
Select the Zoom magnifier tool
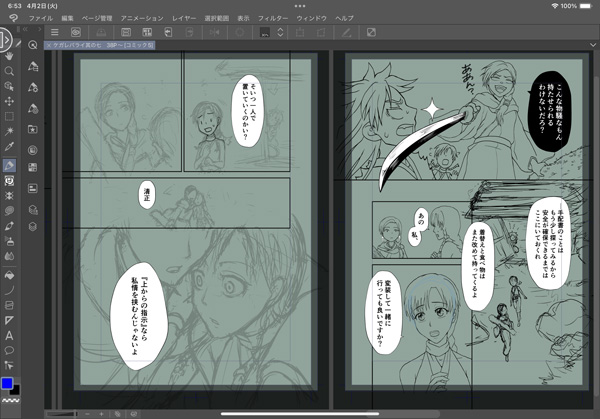[x=9, y=72]
